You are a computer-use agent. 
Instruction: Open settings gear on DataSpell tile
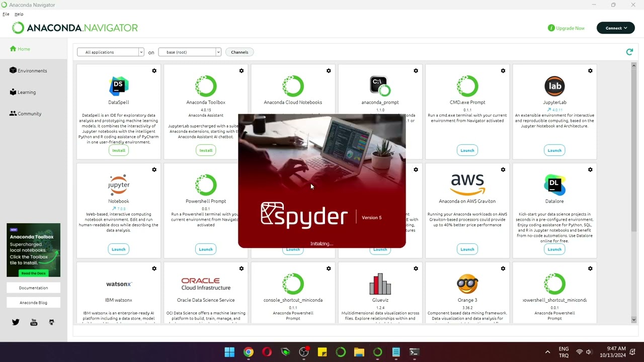coord(154,71)
